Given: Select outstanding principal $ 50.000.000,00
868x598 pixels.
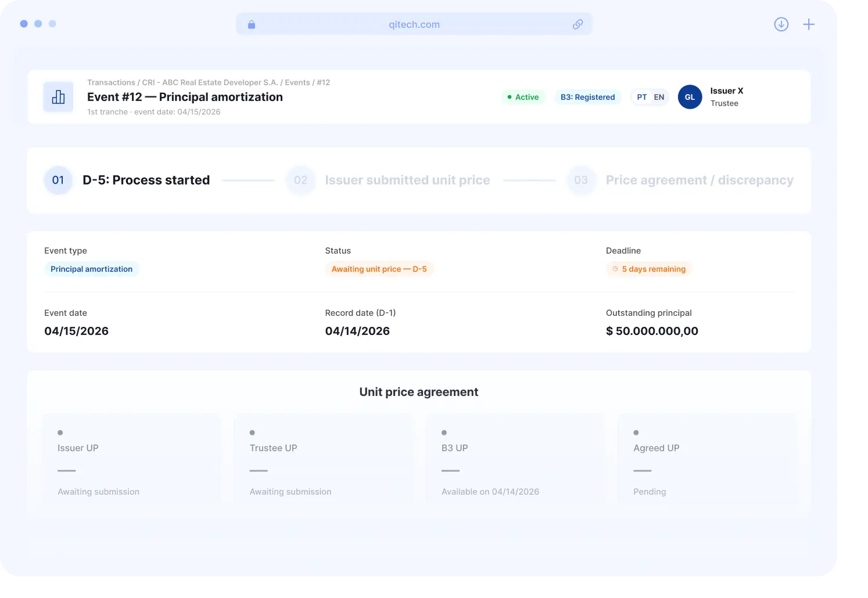Looking at the screenshot, I should [x=652, y=331].
